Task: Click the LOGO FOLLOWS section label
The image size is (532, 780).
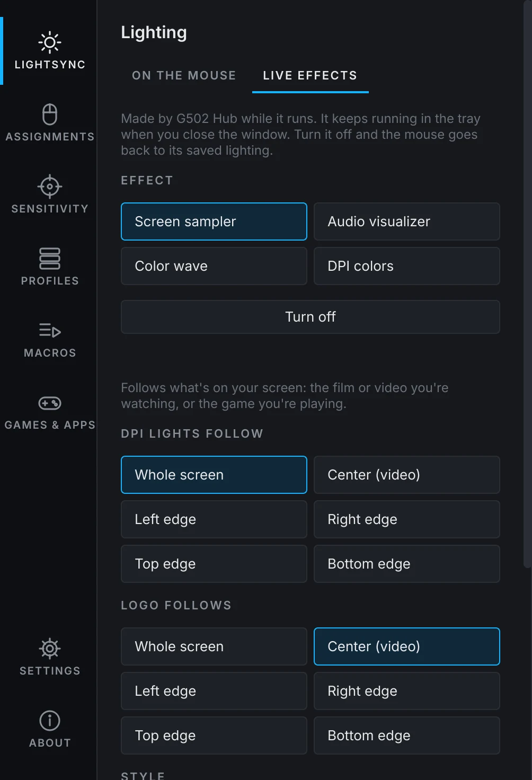Action: point(176,606)
